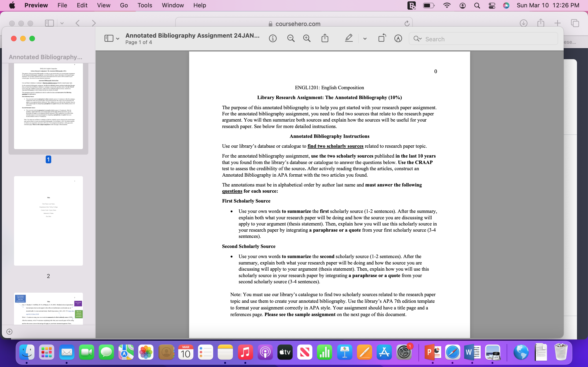This screenshot has height=367, width=588.
Task: Open the Tools menu
Action: click(144, 5)
